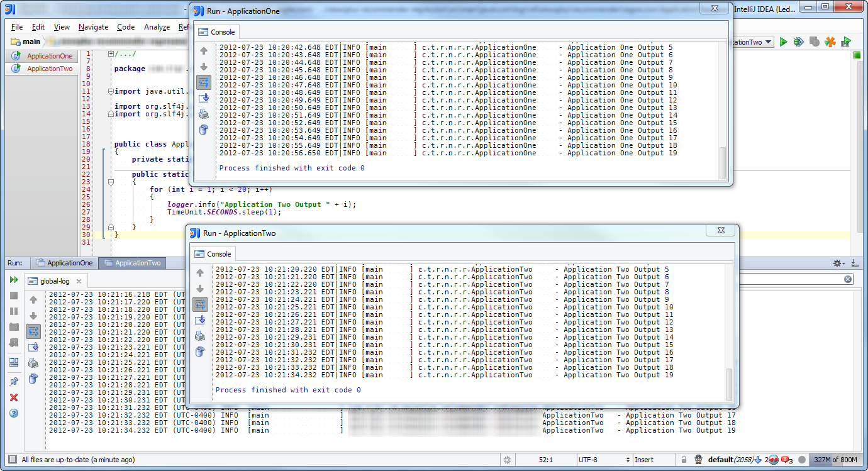This screenshot has width=868, height=471.
Task: Open ApplicationOne editor file tab
Action: tap(43, 56)
